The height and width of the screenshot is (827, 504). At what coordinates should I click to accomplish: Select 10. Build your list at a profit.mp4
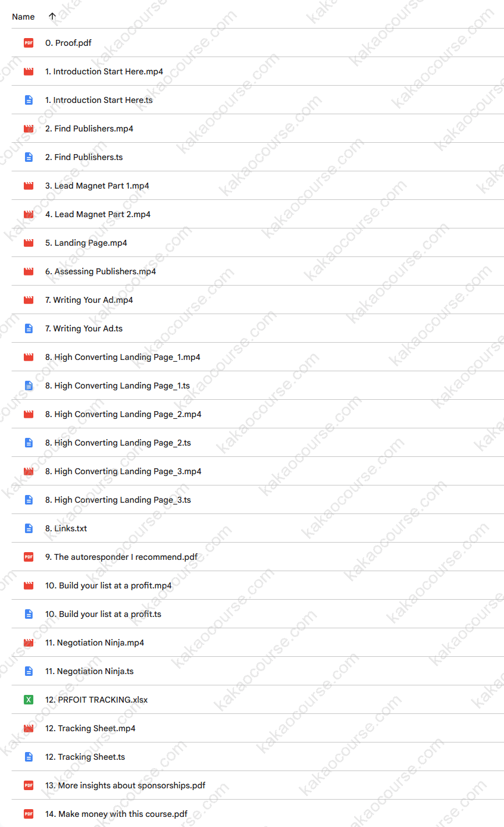(x=108, y=585)
